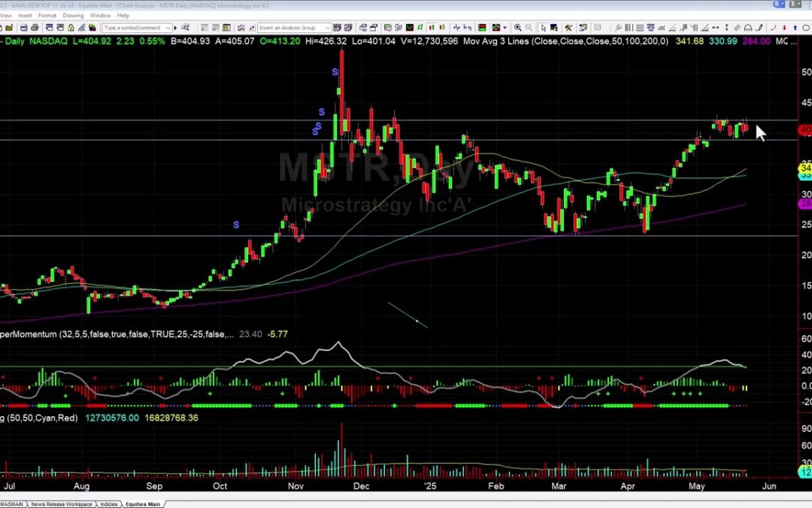Click the red and green box icon
Viewport: 812px width, 508px height.
pos(482,28)
